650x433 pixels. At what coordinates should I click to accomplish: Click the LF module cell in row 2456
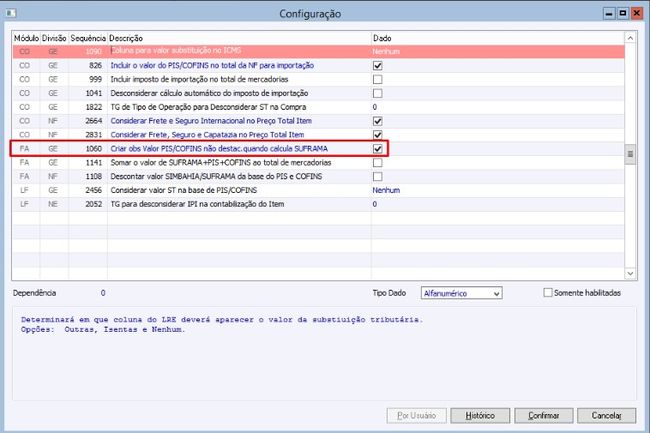click(24, 190)
